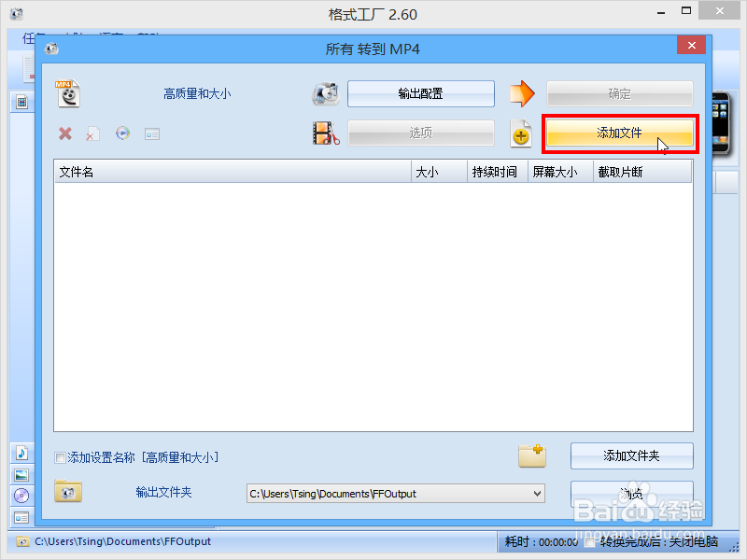Click the MP4 format file icon
The image size is (747, 560).
67,93
